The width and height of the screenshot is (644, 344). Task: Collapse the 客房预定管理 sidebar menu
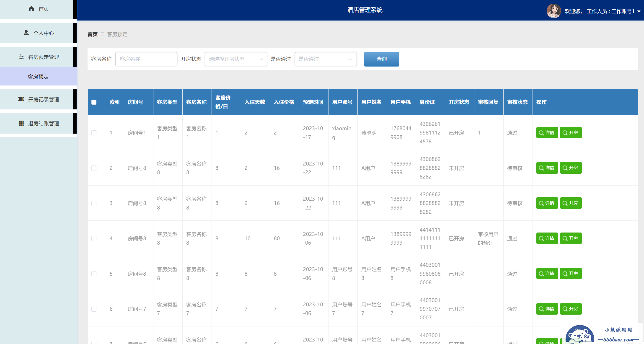tap(38, 57)
